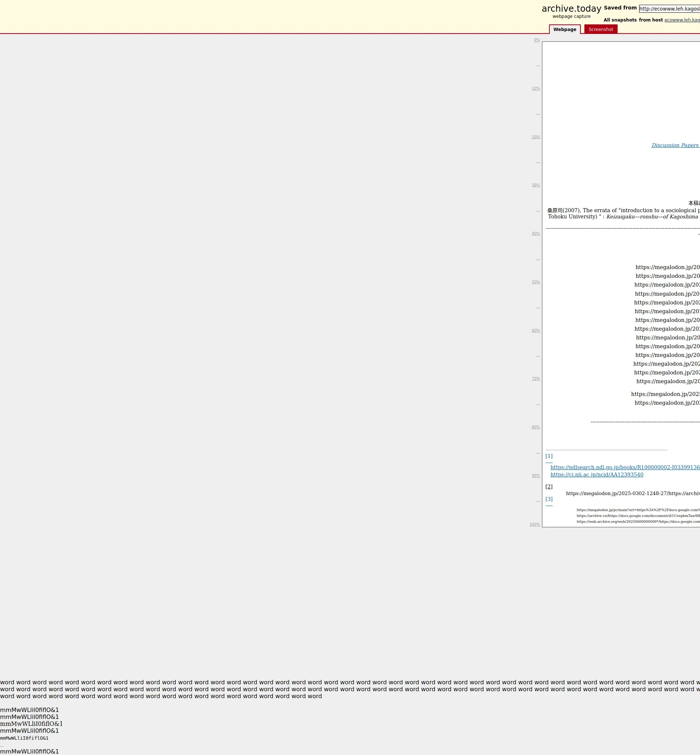This screenshot has height=755, width=700.
Task: Switch to the Webpage tab
Action: coord(564,30)
